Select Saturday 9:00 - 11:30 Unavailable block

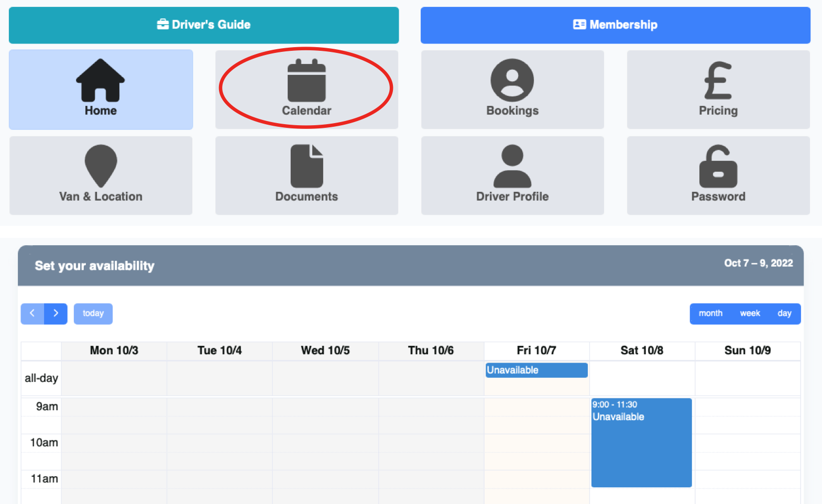click(x=641, y=443)
